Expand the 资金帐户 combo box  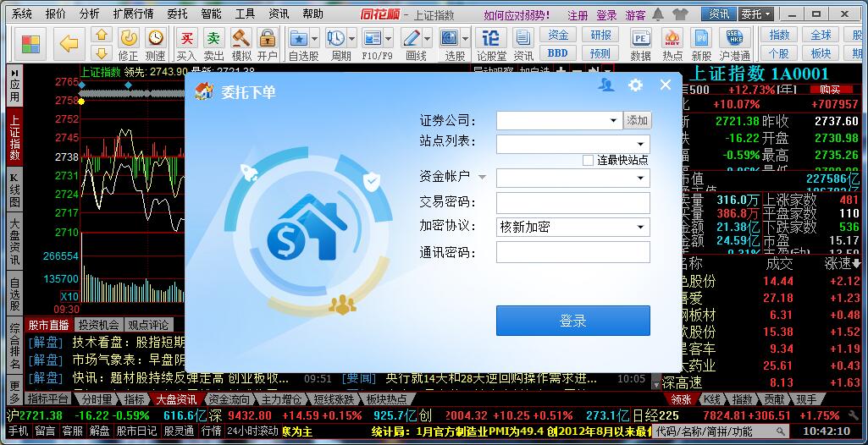click(641, 178)
